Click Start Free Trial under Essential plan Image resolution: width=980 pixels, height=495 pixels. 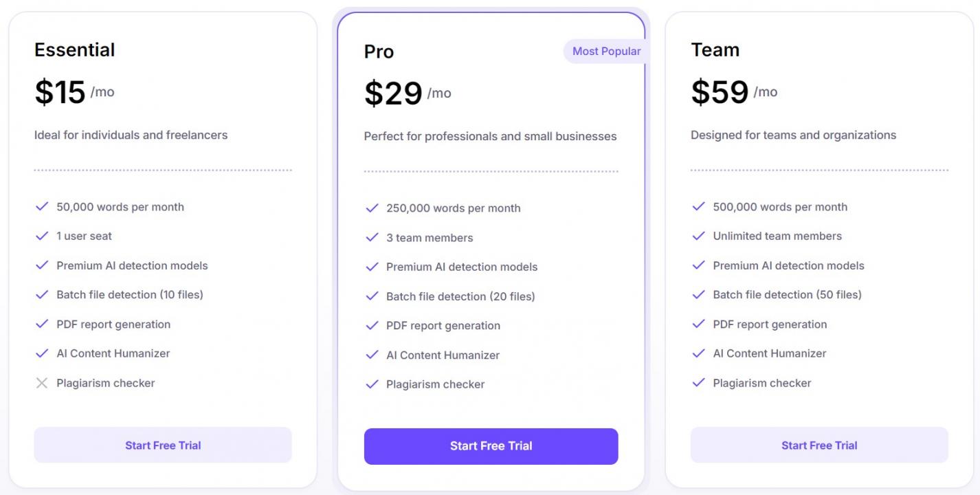point(163,445)
